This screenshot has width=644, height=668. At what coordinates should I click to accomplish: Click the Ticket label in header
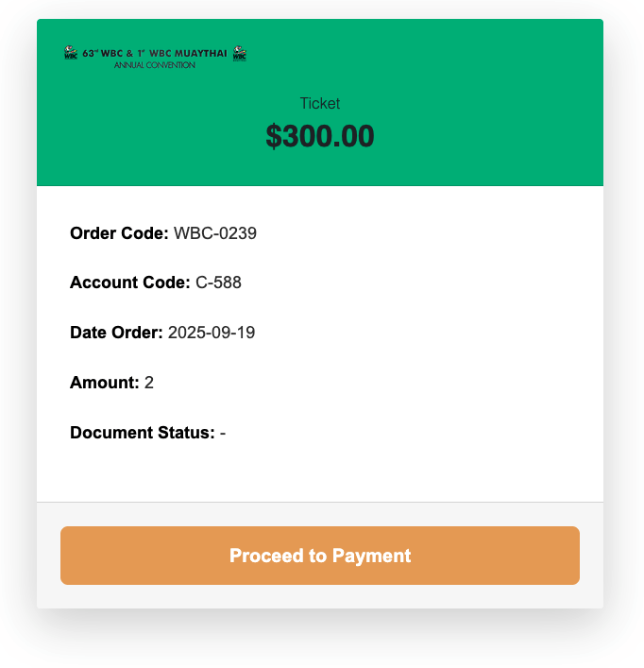click(x=320, y=104)
